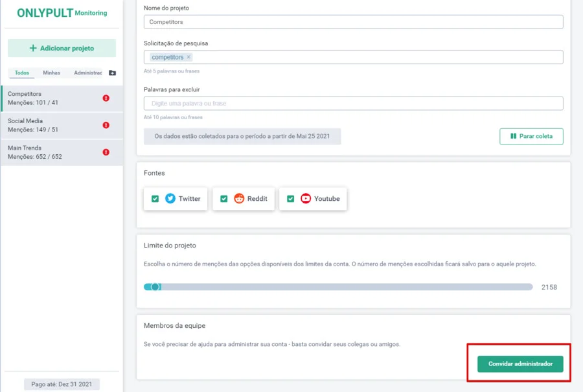Click the alert icon on Competitors project

point(106,98)
